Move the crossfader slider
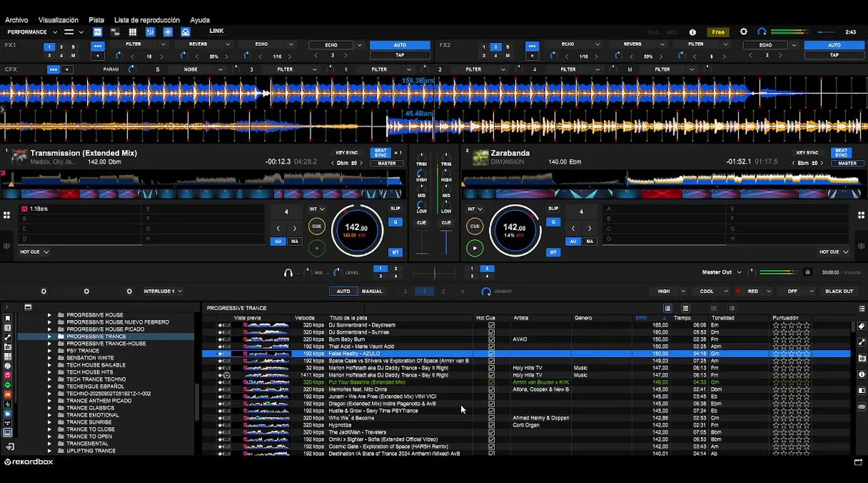The width and height of the screenshot is (868, 483). 434,273
